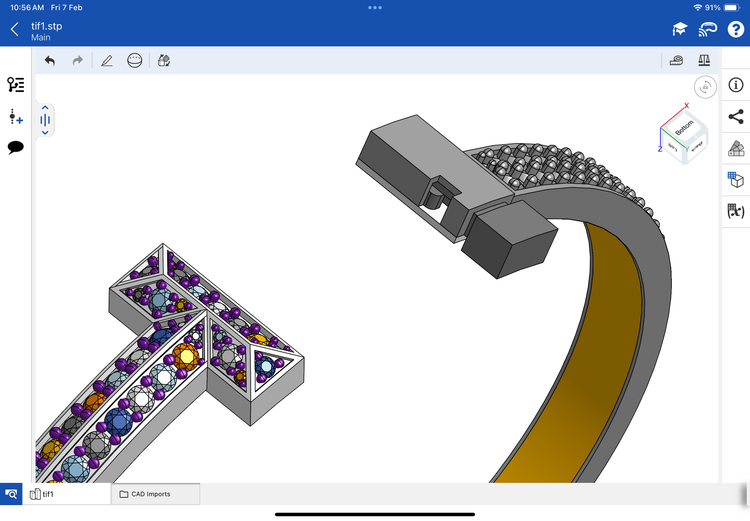Collapse the feature panel handle downward chevron
The width and height of the screenshot is (750, 521).
coord(45,133)
